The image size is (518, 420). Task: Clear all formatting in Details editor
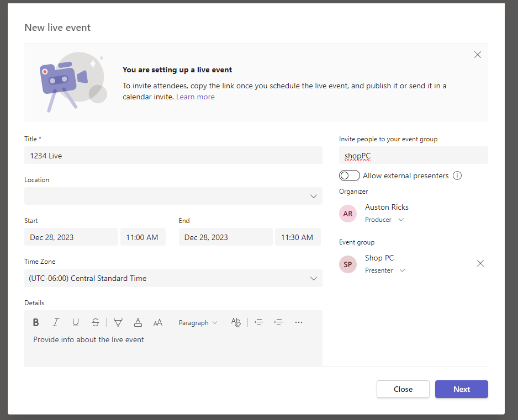(x=236, y=322)
